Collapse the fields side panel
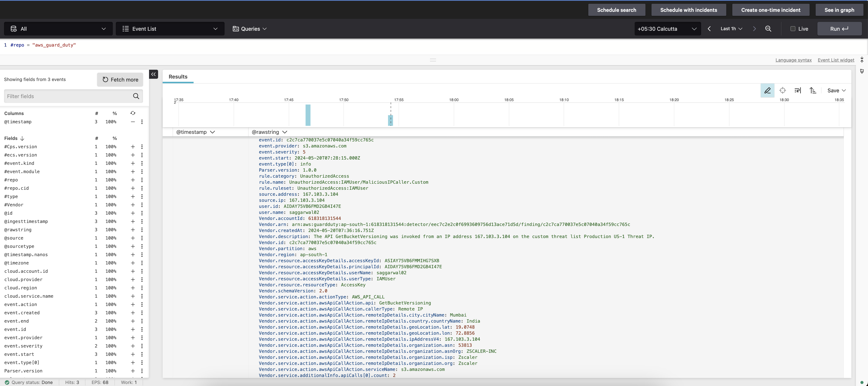This screenshot has width=868, height=386. 154,74
